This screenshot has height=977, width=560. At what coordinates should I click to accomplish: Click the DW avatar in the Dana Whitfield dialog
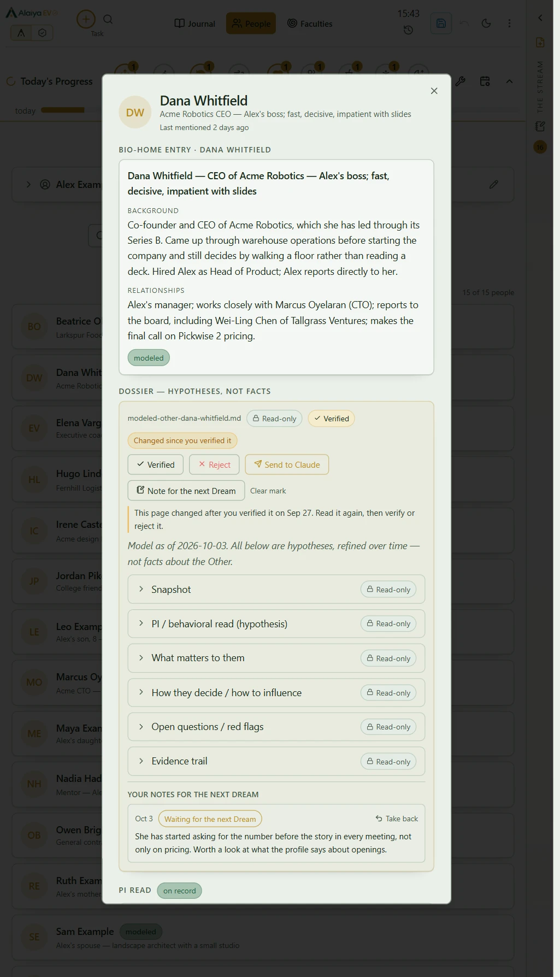(135, 113)
